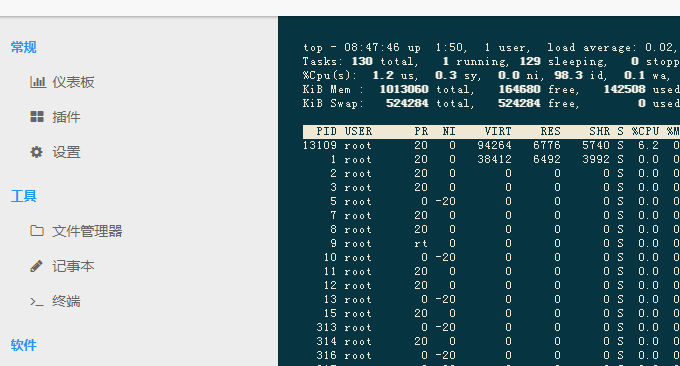Click the used memory value 142508
The height and width of the screenshot is (366, 680).
624,89
